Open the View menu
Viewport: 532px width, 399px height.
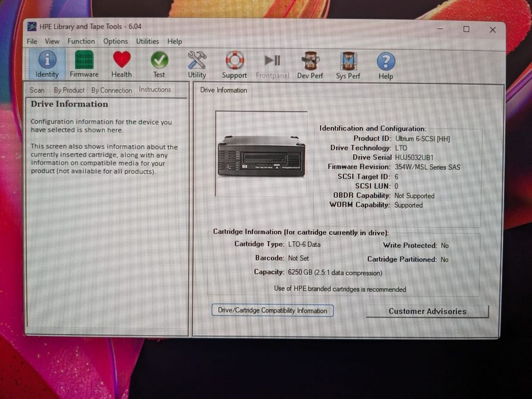pos(52,42)
